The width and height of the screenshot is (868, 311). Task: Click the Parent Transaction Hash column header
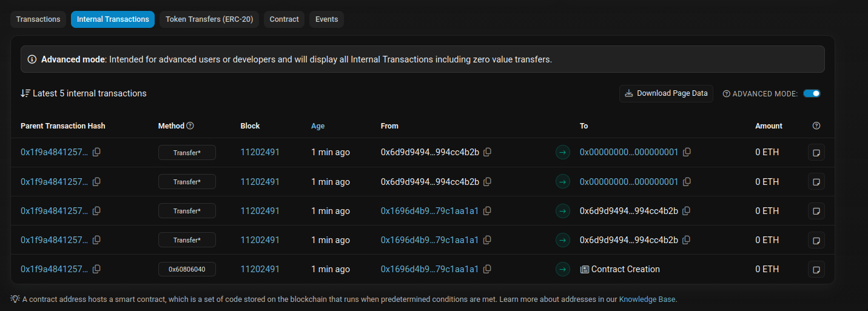coord(63,126)
